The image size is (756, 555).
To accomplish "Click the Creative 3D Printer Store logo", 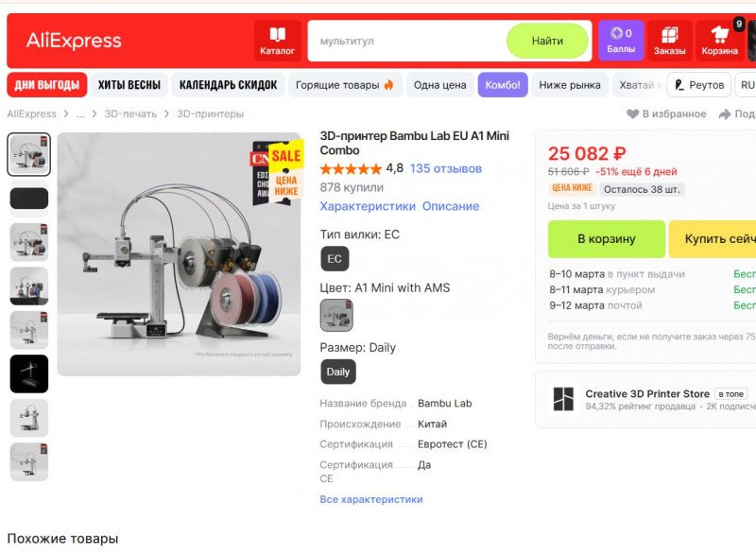I will [x=563, y=399].
